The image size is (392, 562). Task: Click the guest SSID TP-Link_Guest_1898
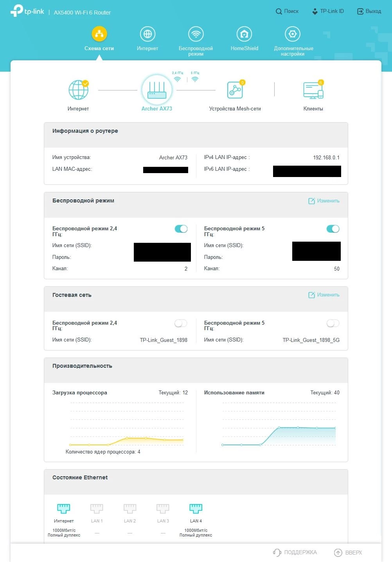coord(164,340)
